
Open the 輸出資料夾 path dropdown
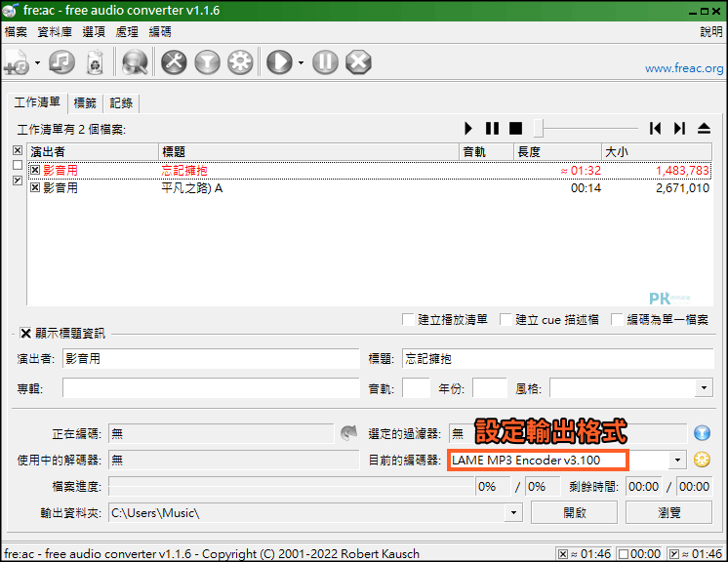(x=513, y=513)
